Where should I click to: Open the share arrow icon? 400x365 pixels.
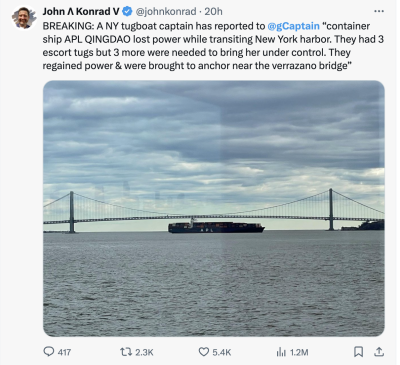[379, 351]
